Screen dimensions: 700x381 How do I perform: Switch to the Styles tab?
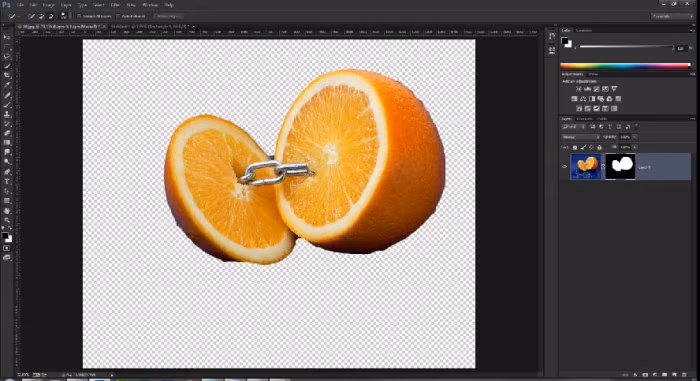coord(593,74)
